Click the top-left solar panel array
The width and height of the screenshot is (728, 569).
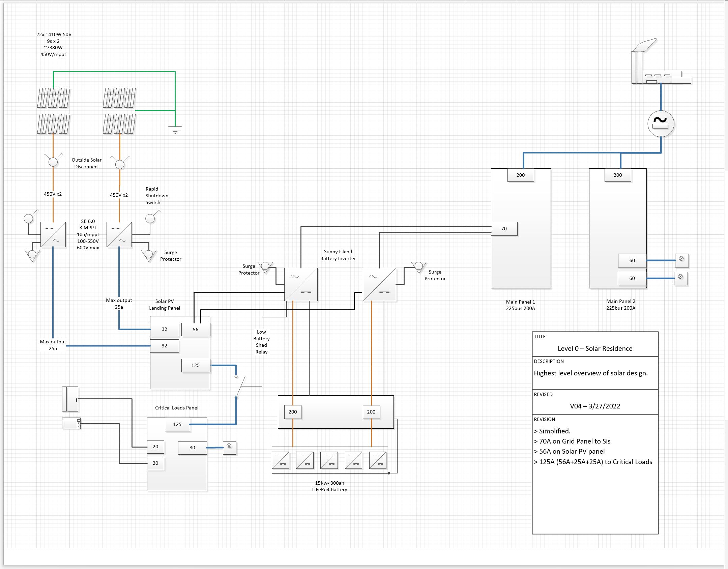click(54, 97)
